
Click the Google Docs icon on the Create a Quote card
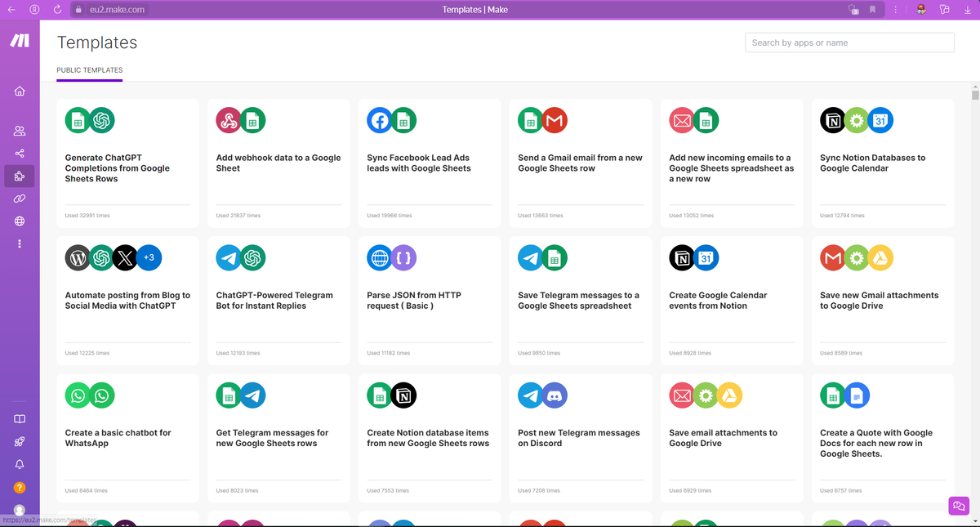(x=857, y=395)
